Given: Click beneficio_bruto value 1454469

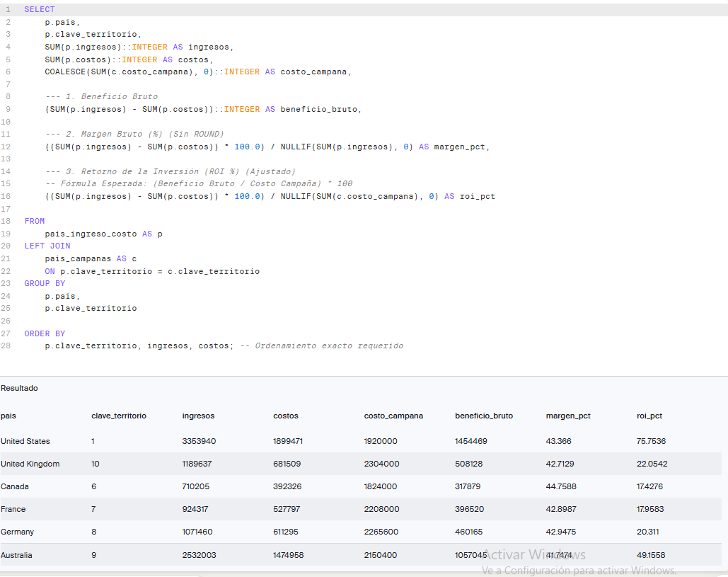Looking at the screenshot, I should 470,441.
